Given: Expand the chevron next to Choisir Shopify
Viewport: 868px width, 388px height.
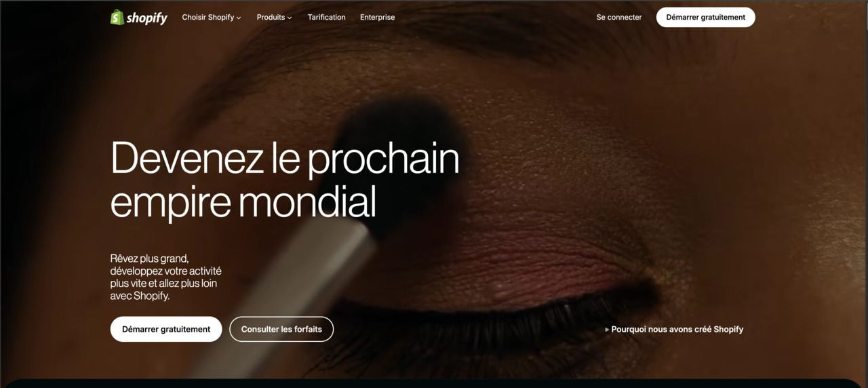Looking at the screenshot, I should (x=239, y=18).
